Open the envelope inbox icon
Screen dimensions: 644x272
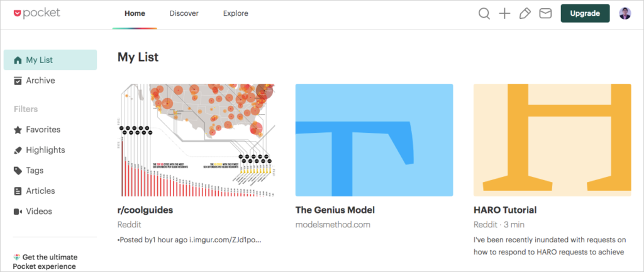click(545, 14)
